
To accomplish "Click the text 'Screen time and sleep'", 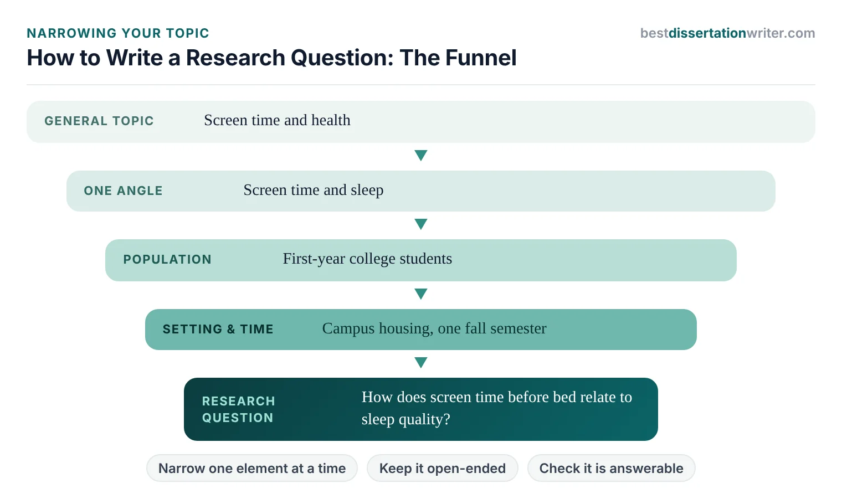I will point(314,190).
